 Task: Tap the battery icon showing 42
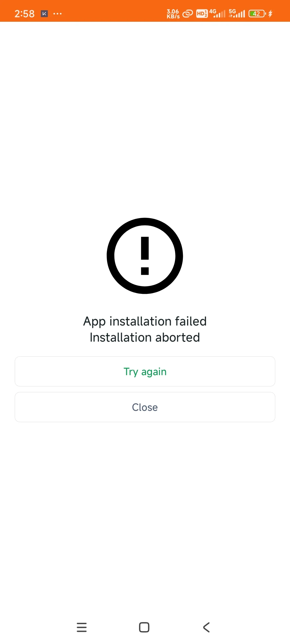tap(257, 13)
